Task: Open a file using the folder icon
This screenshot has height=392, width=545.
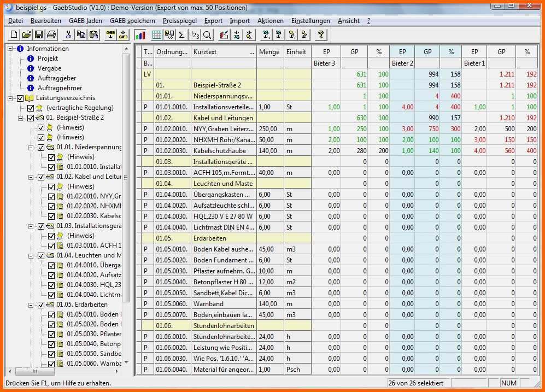Action: point(26,35)
